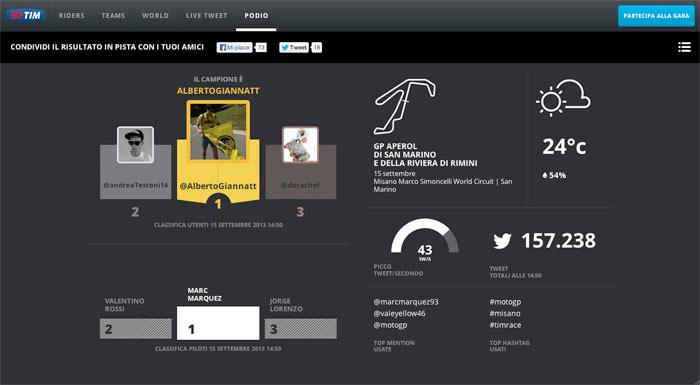Open the Live Tweet tab

pos(206,16)
